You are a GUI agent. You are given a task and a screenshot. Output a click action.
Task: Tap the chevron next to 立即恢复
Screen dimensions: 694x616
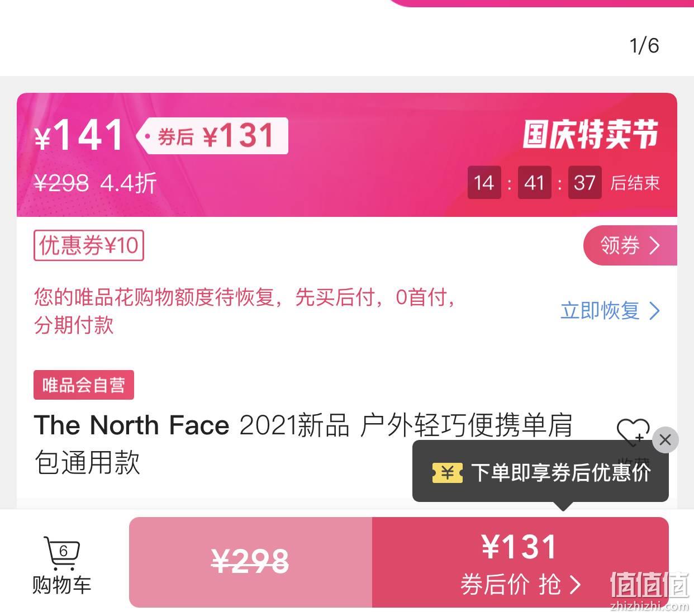pyautogui.click(x=654, y=311)
